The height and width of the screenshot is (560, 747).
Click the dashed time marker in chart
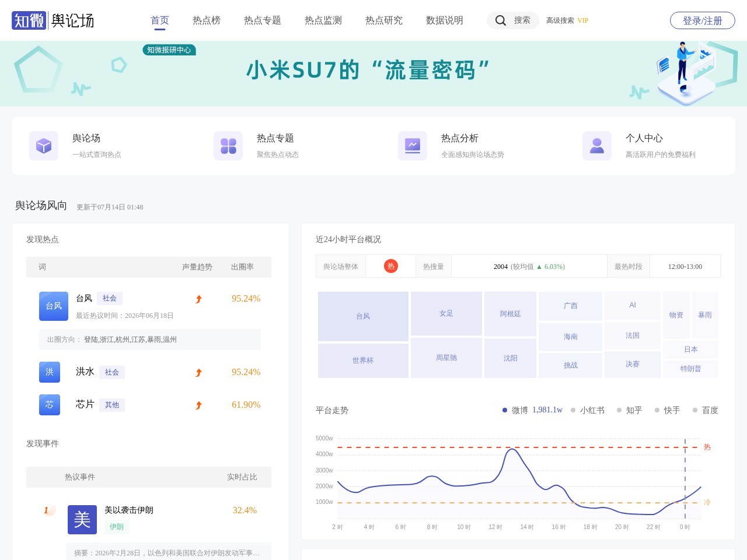click(685, 478)
